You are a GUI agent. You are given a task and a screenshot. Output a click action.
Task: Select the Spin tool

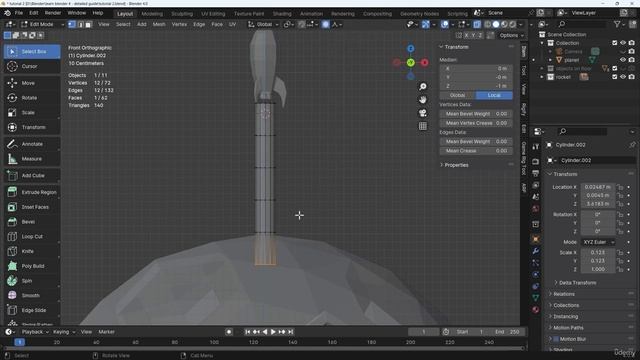coord(32,280)
